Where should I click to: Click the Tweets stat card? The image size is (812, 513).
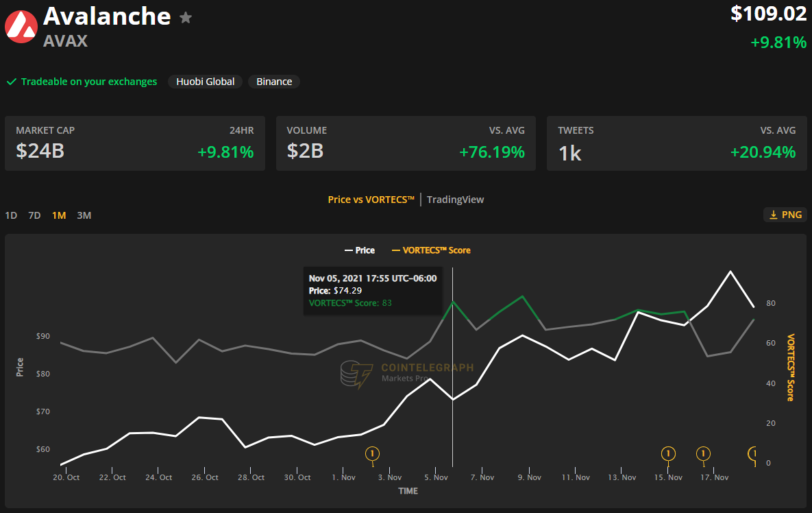click(676, 143)
